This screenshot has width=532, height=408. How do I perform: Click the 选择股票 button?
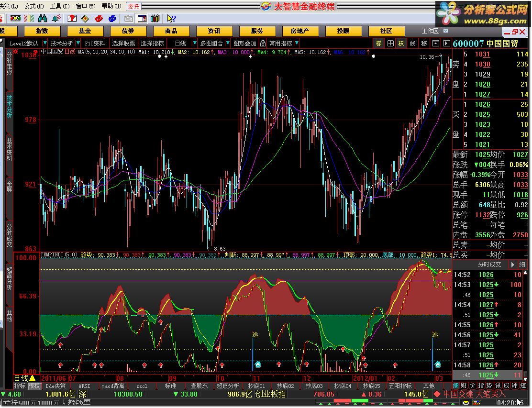click(123, 43)
